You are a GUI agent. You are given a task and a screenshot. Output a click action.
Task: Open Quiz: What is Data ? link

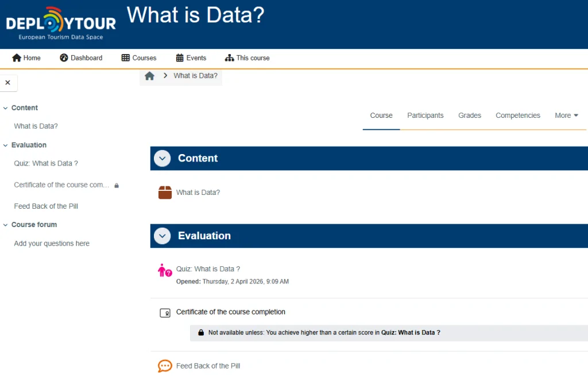208,269
